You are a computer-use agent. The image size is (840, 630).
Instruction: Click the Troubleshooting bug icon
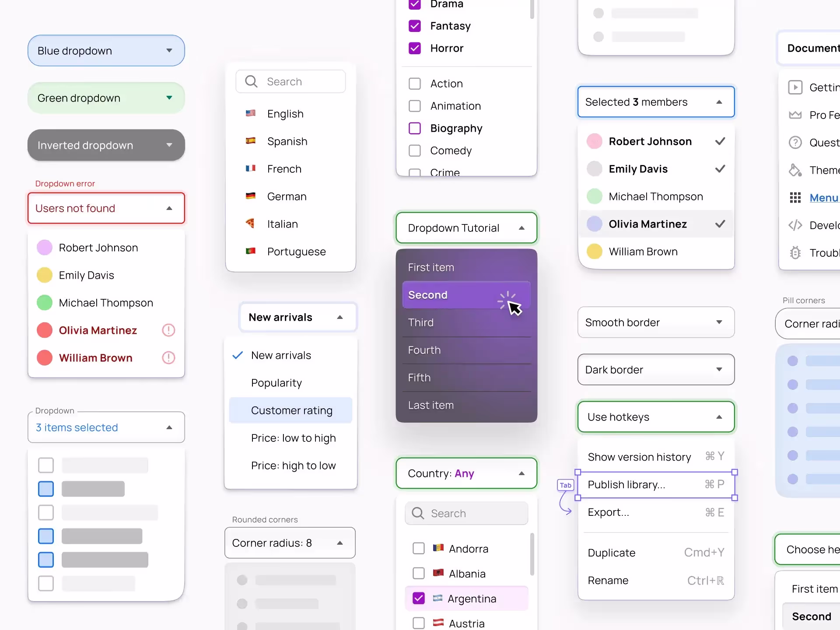click(795, 252)
